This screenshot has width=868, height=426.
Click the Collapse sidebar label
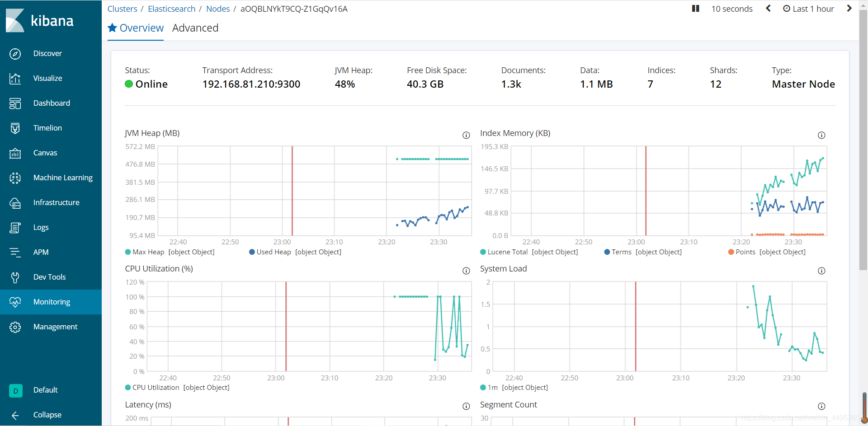[47, 415]
